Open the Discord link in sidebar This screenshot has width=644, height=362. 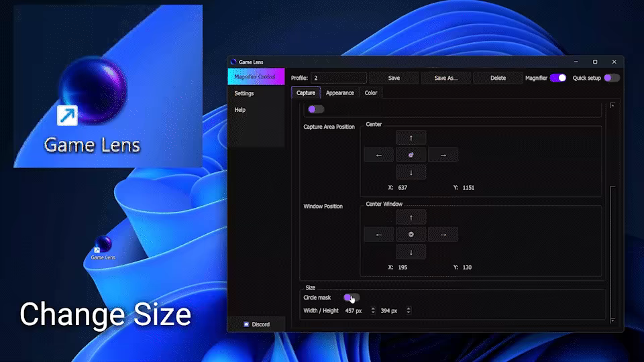point(256,324)
